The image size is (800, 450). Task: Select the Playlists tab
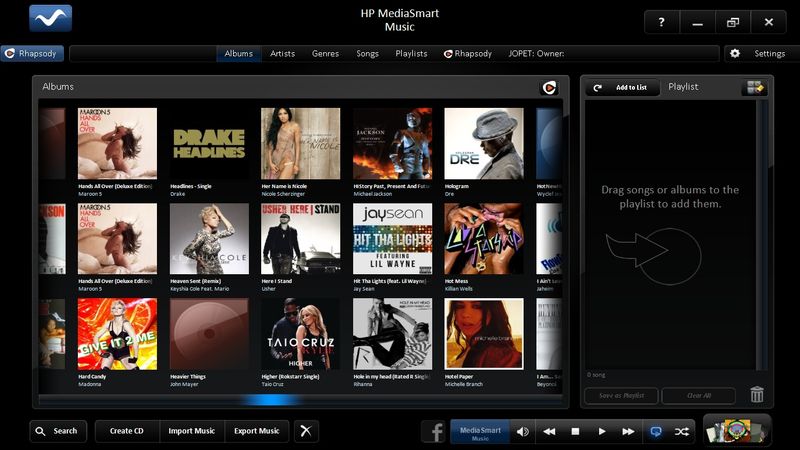(411, 54)
